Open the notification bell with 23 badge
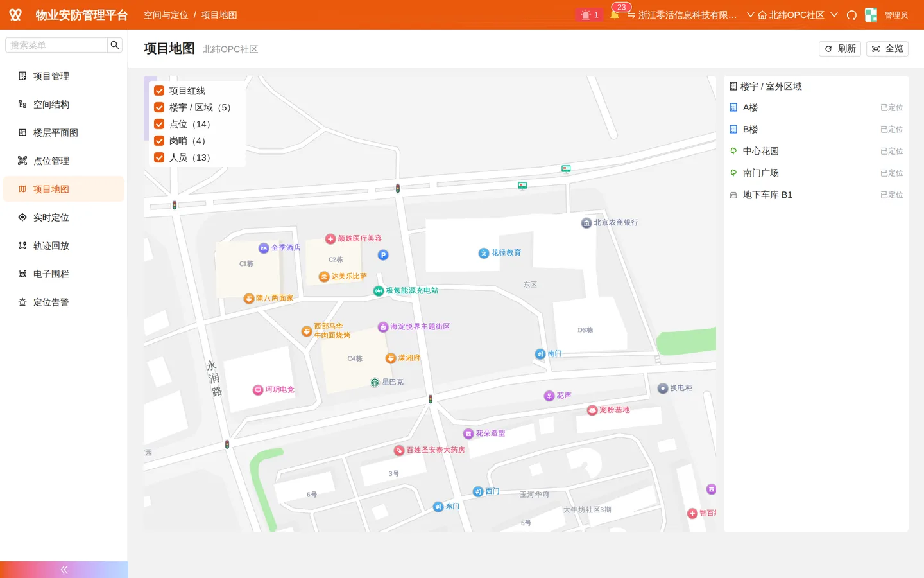Image resolution: width=924 pixels, height=578 pixels. click(615, 14)
